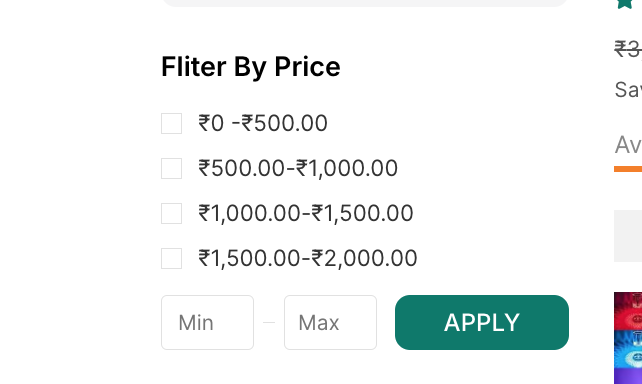This screenshot has width=642, height=384.
Task: Click the gray box beside the filters
Action: [x=628, y=236]
